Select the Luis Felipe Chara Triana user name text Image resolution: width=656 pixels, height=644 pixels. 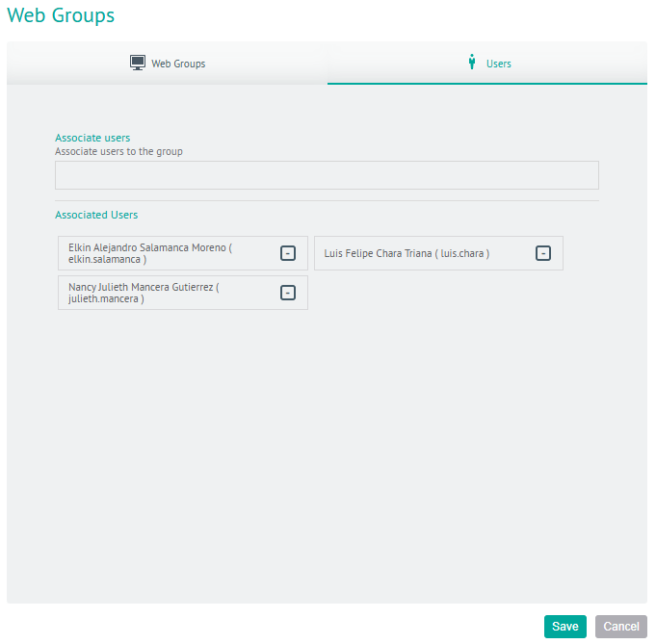407,253
